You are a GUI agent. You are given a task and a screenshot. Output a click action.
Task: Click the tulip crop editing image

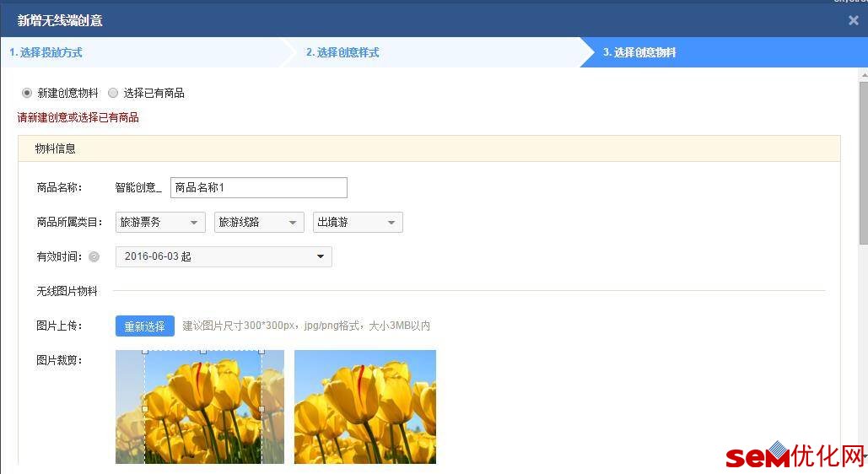pos(200,407)
